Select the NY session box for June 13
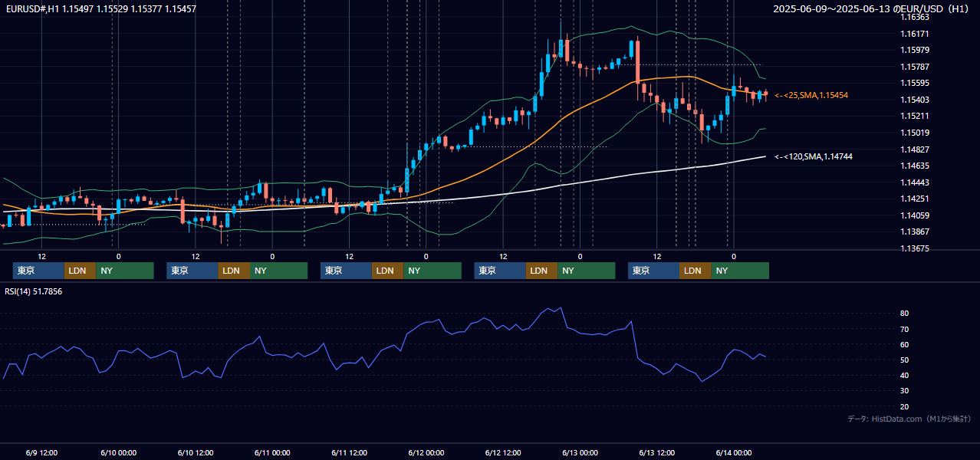This screenshot has width=980, height=460. pos(740,271)
